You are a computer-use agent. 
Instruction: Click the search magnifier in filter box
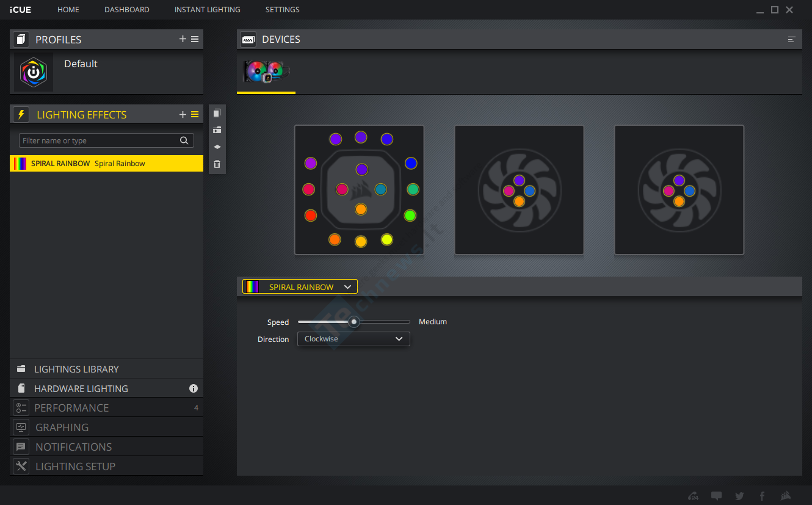pyautogui.click(x=184, y=140)
